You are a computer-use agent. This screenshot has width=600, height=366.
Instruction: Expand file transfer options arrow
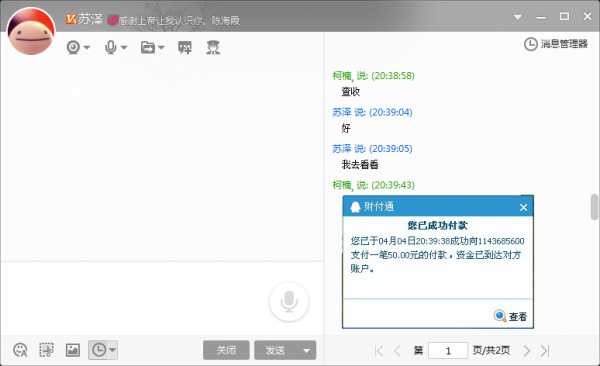tap(161, 48)
